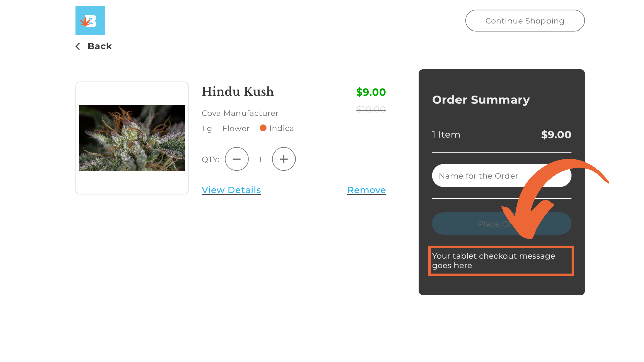644x362 pixels.
Task: Click the orange Indica strain dot
Action: click(263, 128)
